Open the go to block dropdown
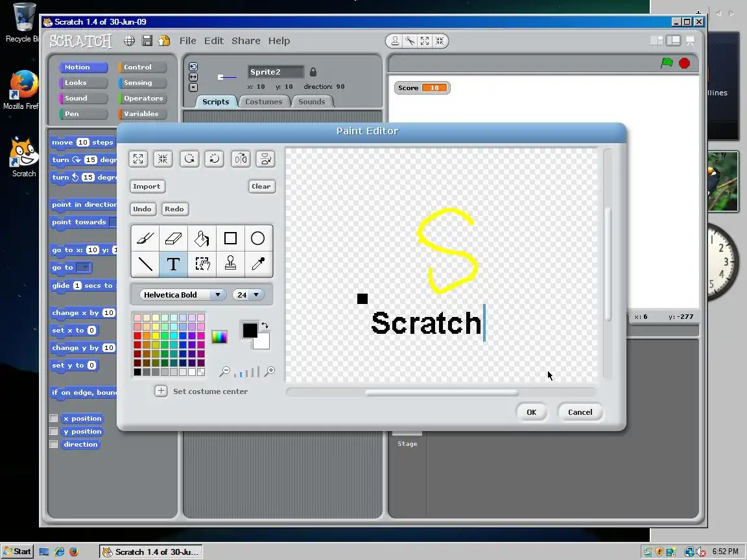This screenshot has width=747, height=560. point(84,268)
